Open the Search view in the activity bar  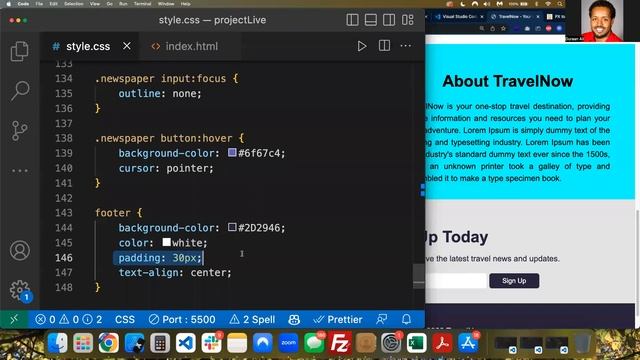click(x=20, y=91)
